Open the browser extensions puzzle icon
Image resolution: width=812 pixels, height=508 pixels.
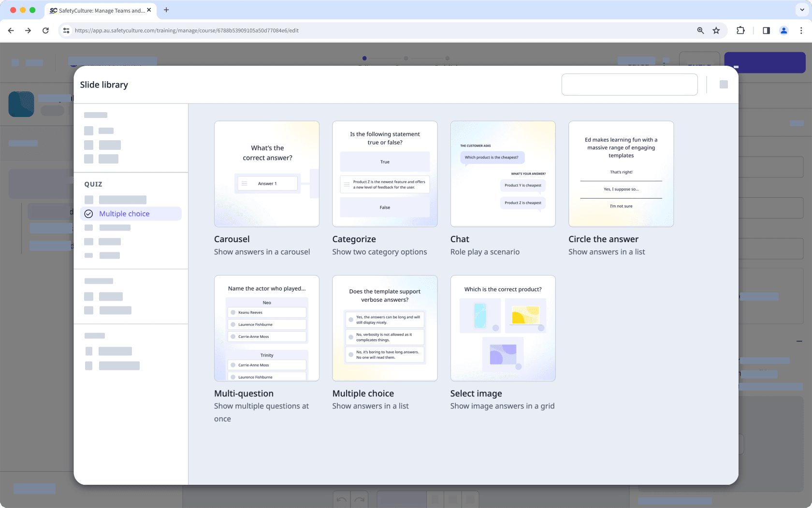[740, 30]
